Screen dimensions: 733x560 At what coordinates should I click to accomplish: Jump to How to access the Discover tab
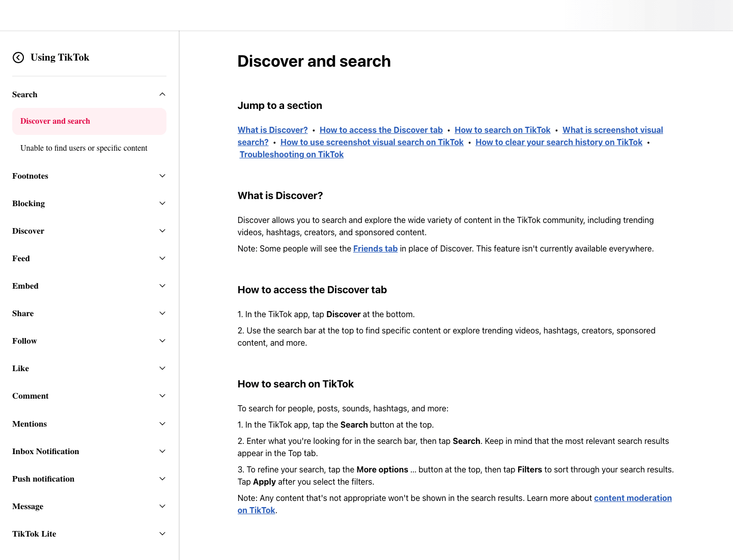pyautogui.click(x=381, y=130)
